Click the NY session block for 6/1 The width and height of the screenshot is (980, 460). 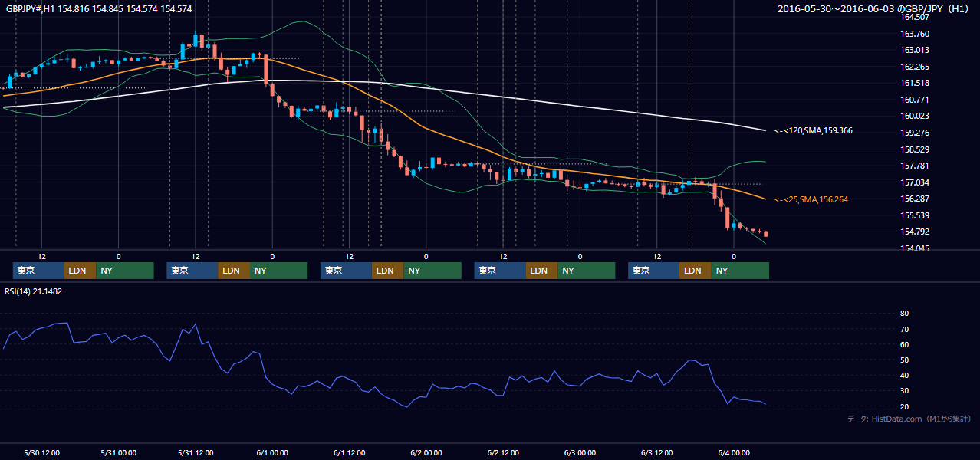click(432, 271)
